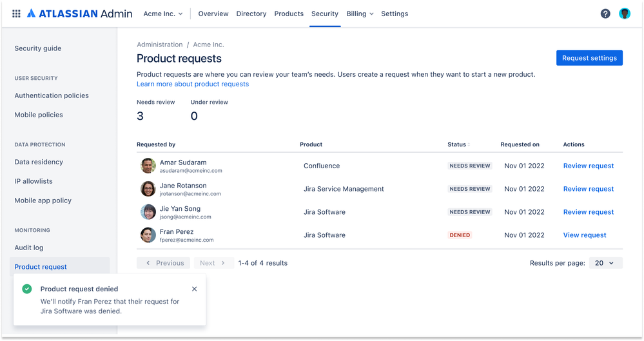Review Amar Sudaram's Confluence request
This screenshot has width=644, height=341.
click(x=589, y=166)
